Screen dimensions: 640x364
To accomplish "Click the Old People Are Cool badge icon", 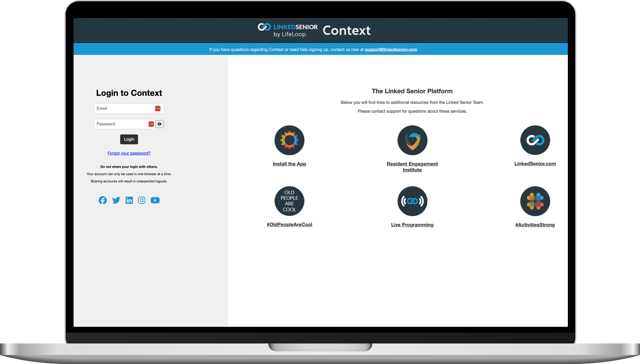I will click(x=289, y=201).
